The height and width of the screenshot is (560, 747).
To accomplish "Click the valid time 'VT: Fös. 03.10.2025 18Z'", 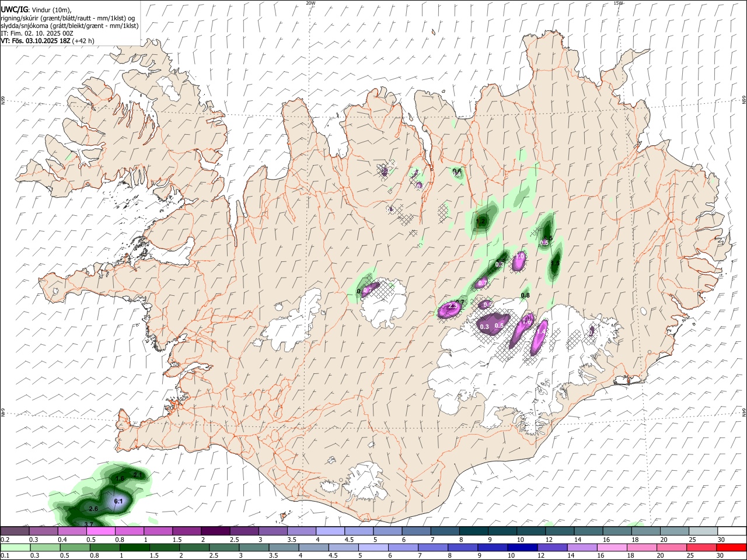I will coord(35,41).
